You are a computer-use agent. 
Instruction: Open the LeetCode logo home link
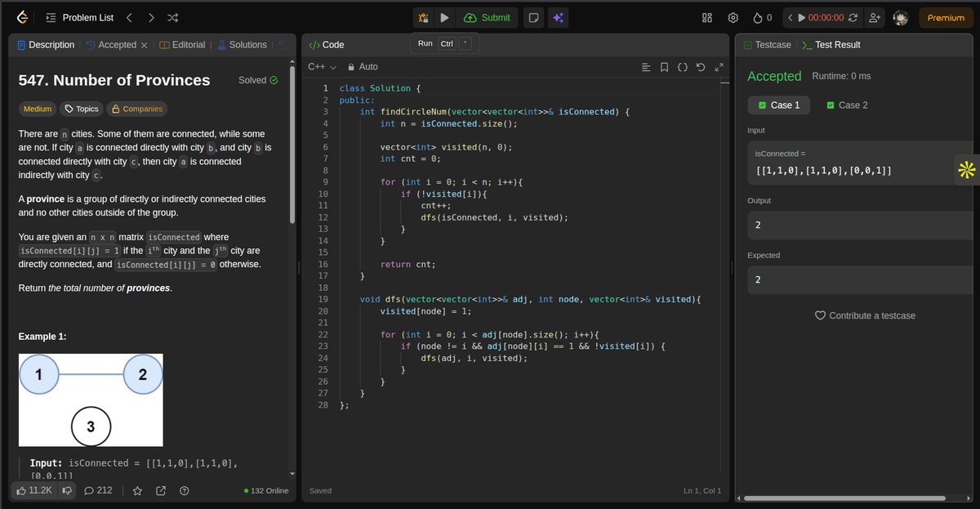22,17
